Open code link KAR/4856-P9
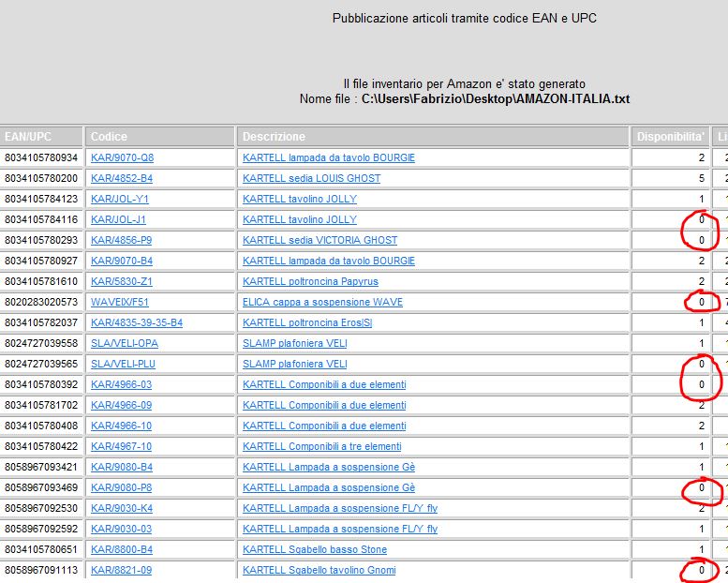 pos(121,240)
